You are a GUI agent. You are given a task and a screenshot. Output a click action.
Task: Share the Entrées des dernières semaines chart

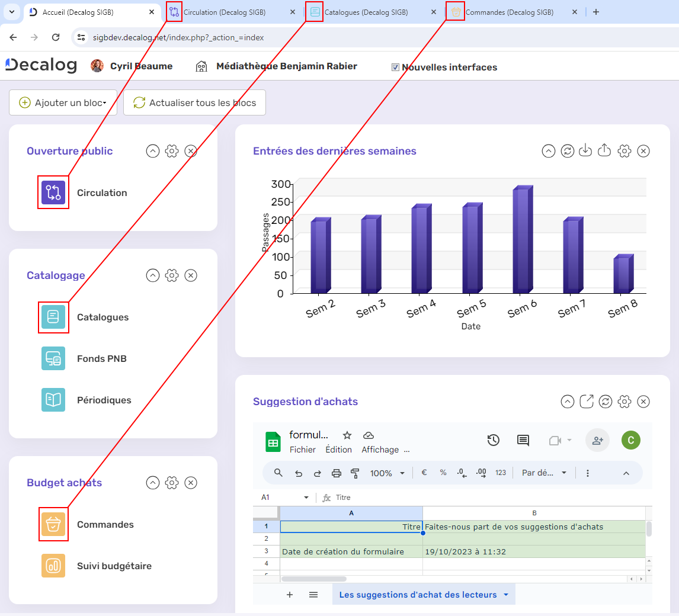[604, 151]
